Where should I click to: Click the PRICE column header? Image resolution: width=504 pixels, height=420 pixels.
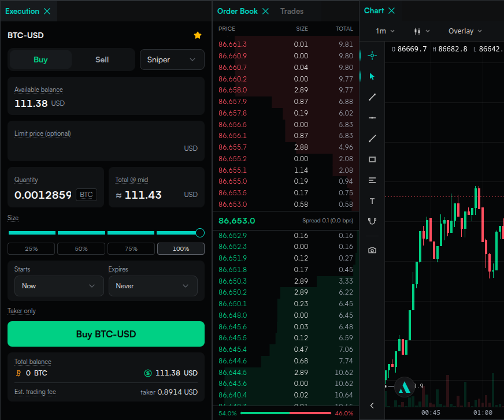[227, 29]
